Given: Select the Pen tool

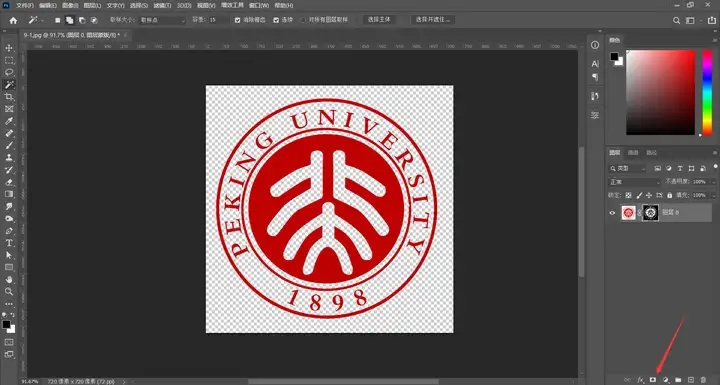Looking at the screenshot, I should (x=9, y=231).
